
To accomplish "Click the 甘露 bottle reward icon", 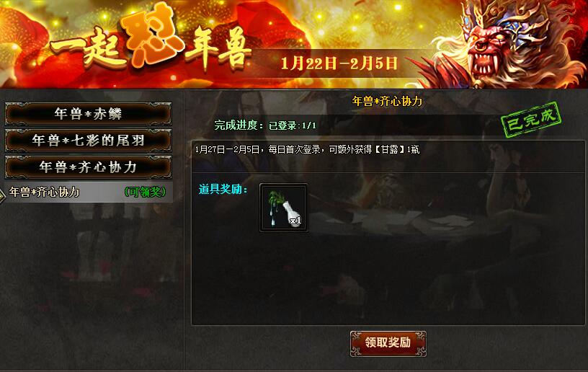I will 284,208.
